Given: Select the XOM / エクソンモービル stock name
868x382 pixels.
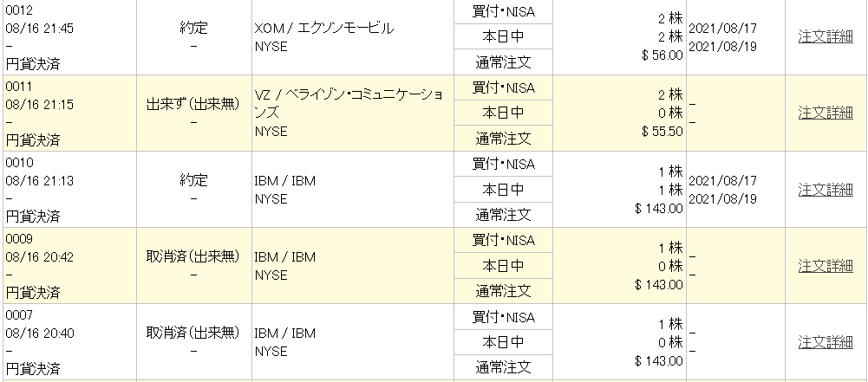Looking at the screenshot, I should coord(323,29).
